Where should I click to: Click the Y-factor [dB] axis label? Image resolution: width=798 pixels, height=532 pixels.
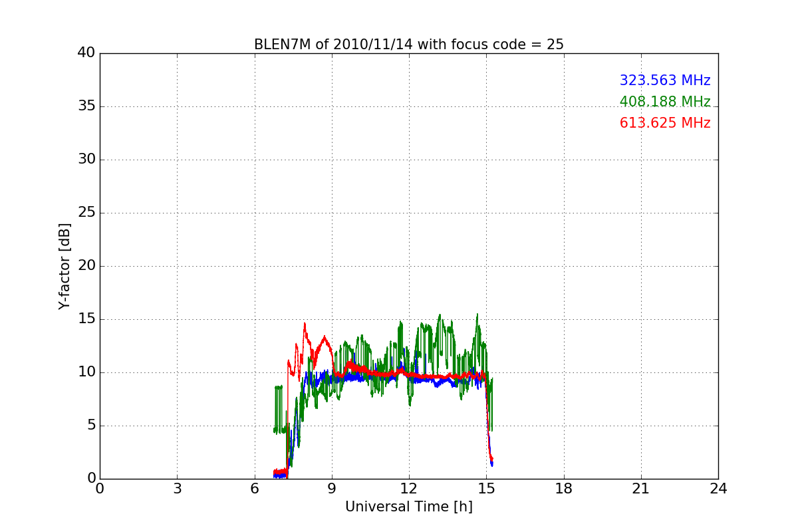tap(65, 266)
